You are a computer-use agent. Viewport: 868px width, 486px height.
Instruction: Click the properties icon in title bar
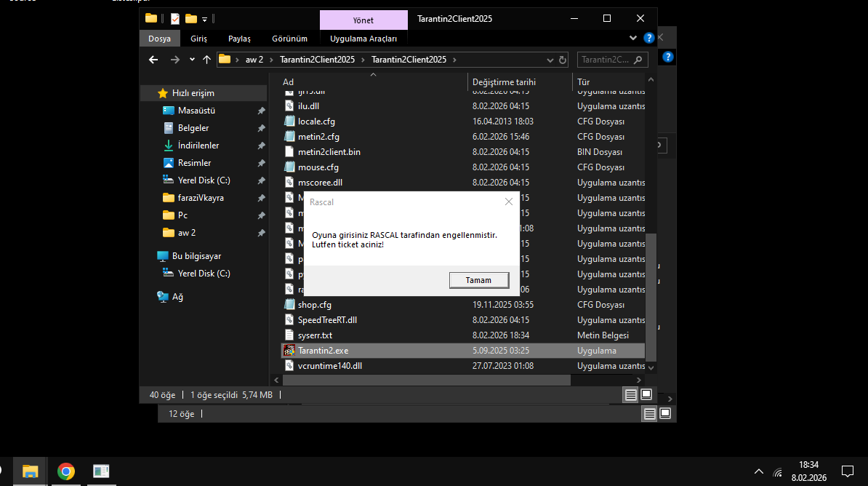(x=175, y=19)
